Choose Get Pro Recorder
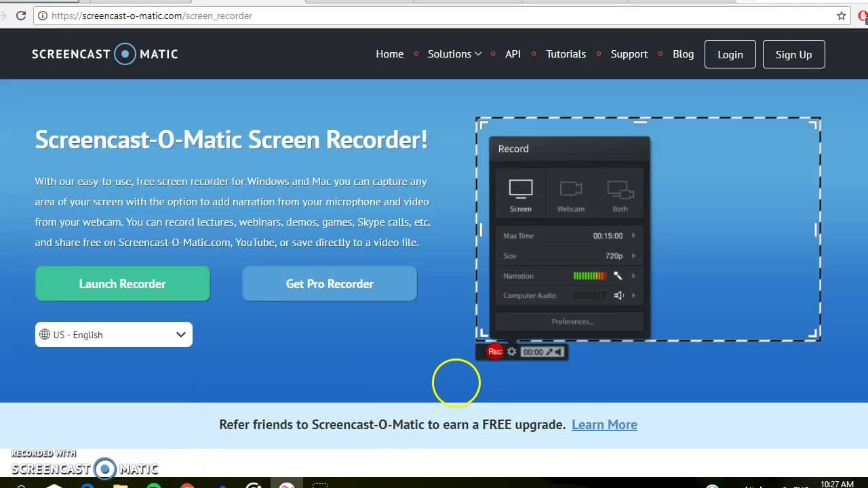Image resolution: width=868 pixels, height=488 pixels. tap(330, 283)
